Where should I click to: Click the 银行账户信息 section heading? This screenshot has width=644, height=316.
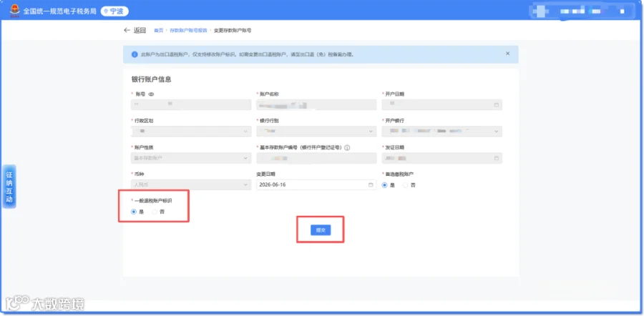pyautogui.click(x=151, y=79)
